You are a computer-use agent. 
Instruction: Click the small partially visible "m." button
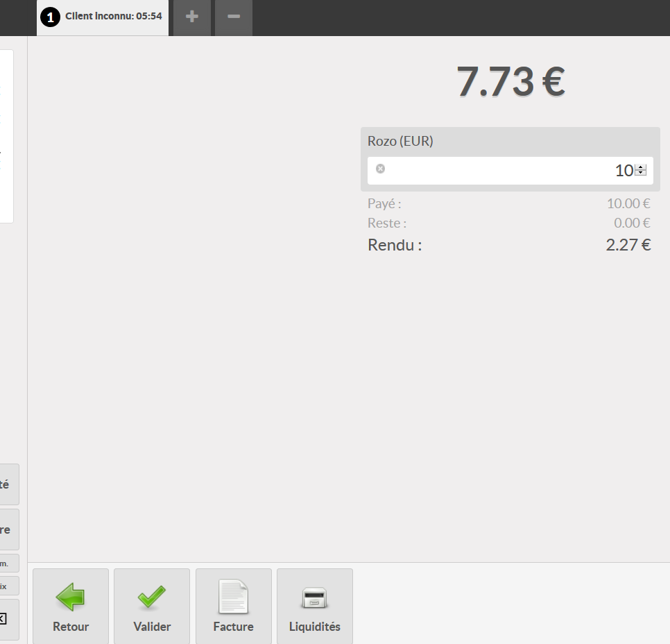pyautogui.click(x=8, y=563)
